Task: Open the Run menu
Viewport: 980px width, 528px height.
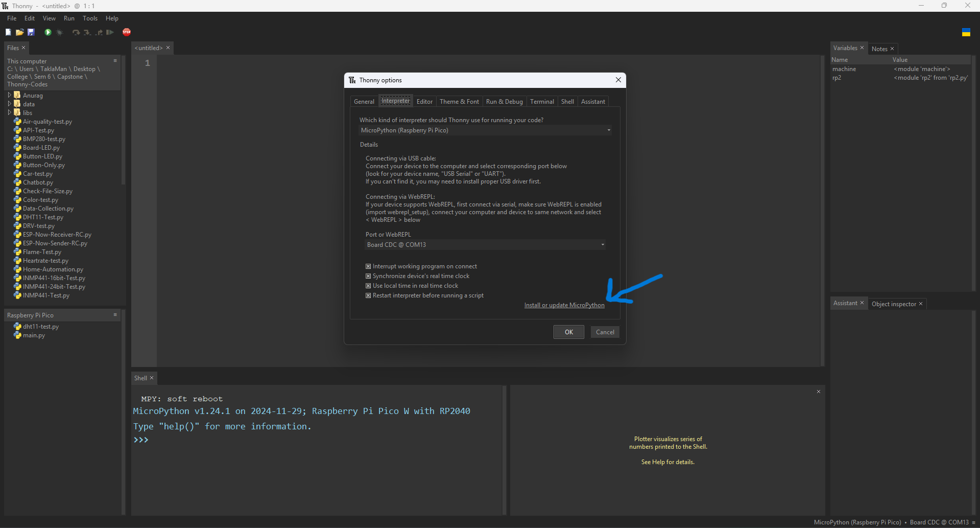Action: point(69,18)
